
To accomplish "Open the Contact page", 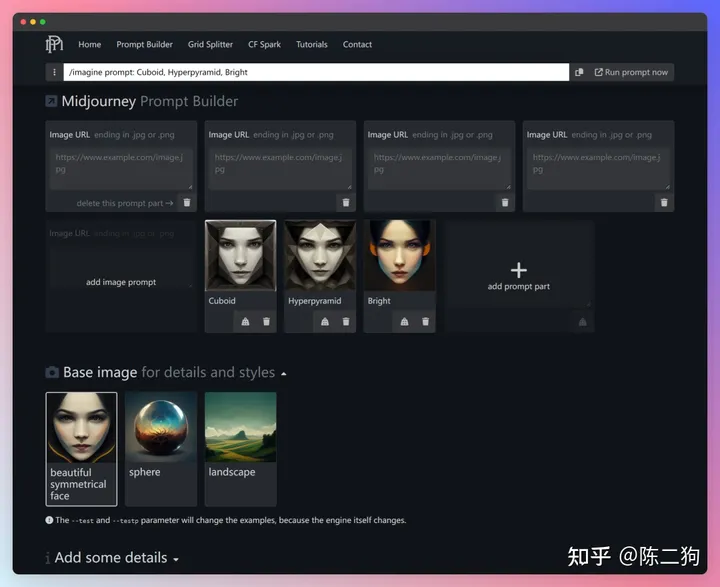I will pos(357,45).
